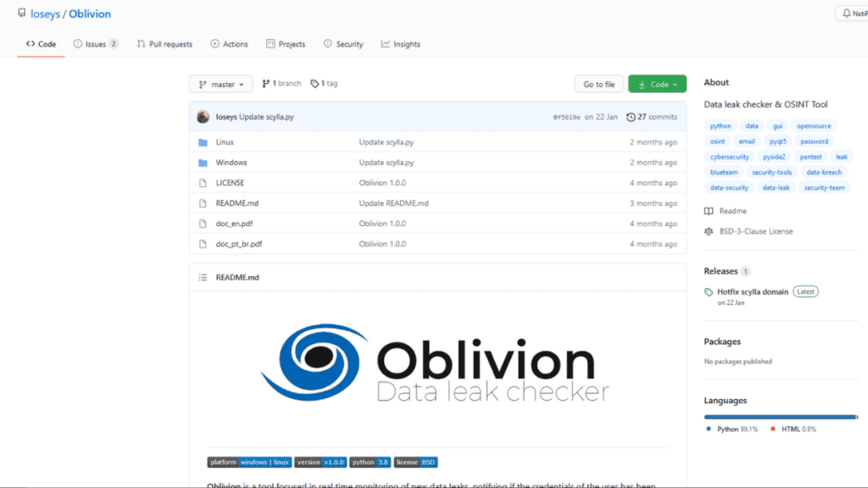The width and height of the screenshot is (868, 488).
Task: Click the license BSD badge
Action: coord(415,462)
